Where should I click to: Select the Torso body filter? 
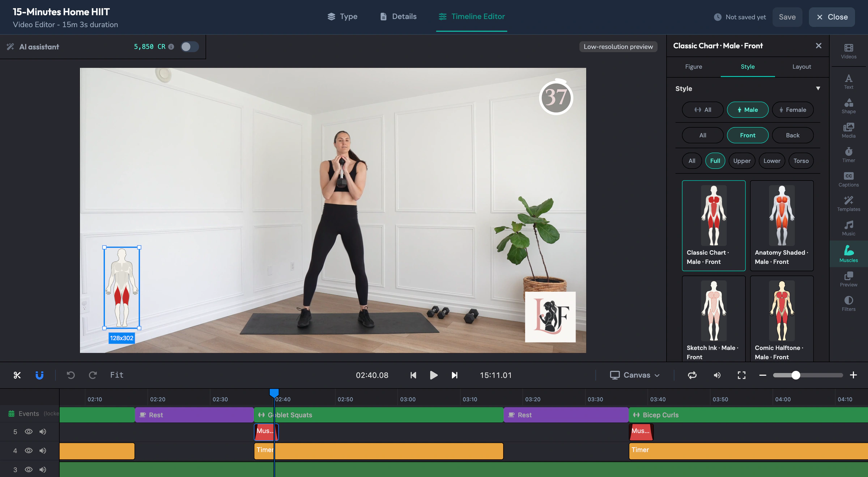[x=801, y=161]
